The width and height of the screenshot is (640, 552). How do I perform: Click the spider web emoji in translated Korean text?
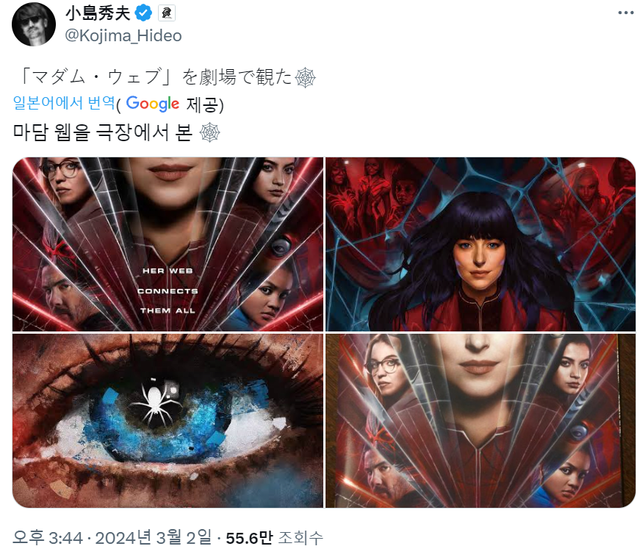click(x=210, y=132)
